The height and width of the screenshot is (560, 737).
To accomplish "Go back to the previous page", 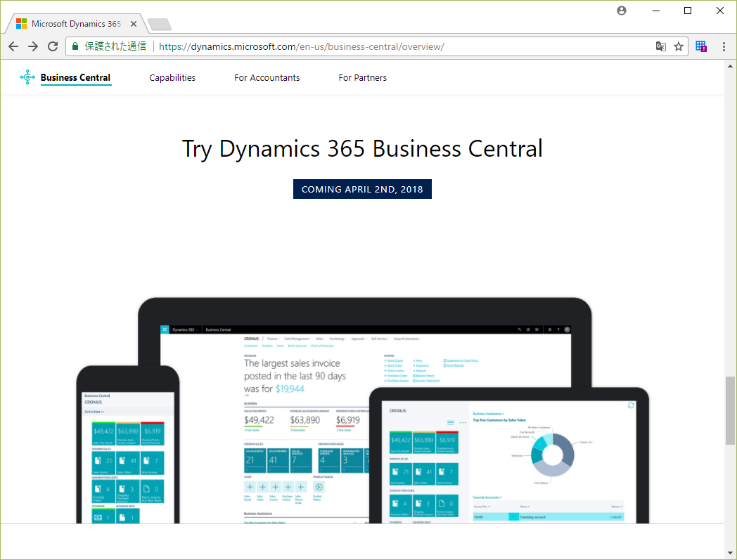I will point(13,46).
